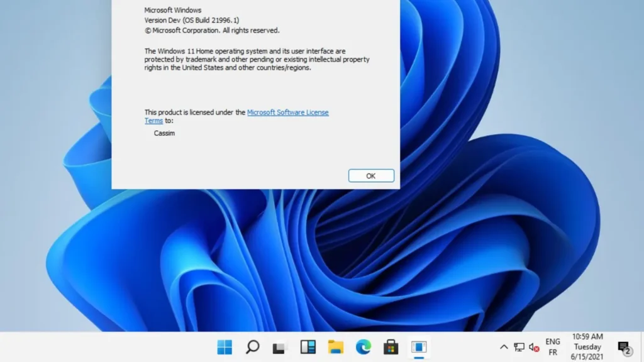Screen dimensions: 644x362
Task: Open clock showing 10:59 AM
Action: point(588,337)
